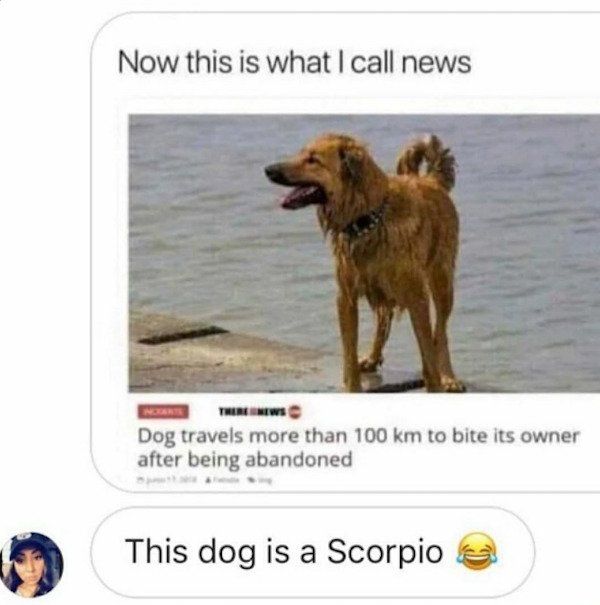Viewport: 600px width, 605px height.
Task: Click the word "Scorpio" in the comment
Action: click(385, 551)
